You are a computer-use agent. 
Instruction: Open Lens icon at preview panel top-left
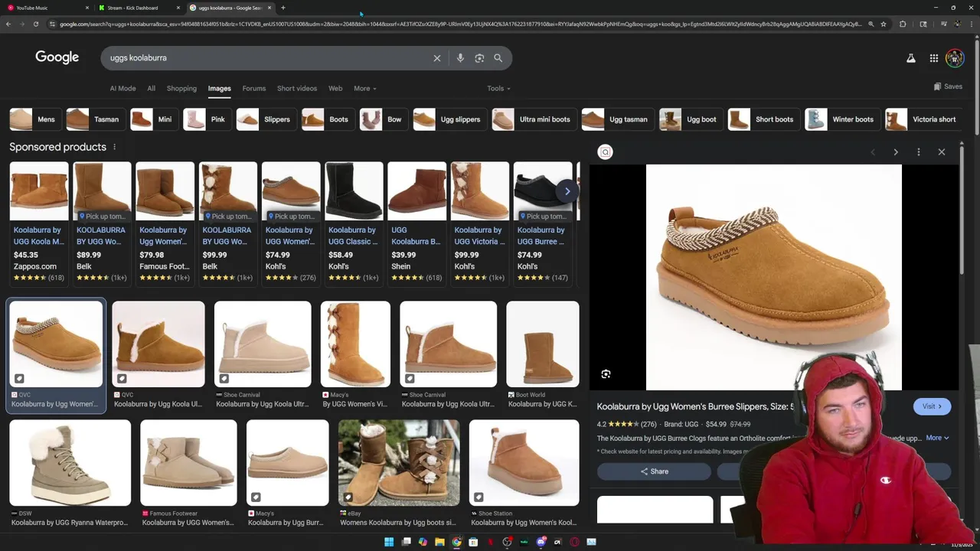click(605, 152)
